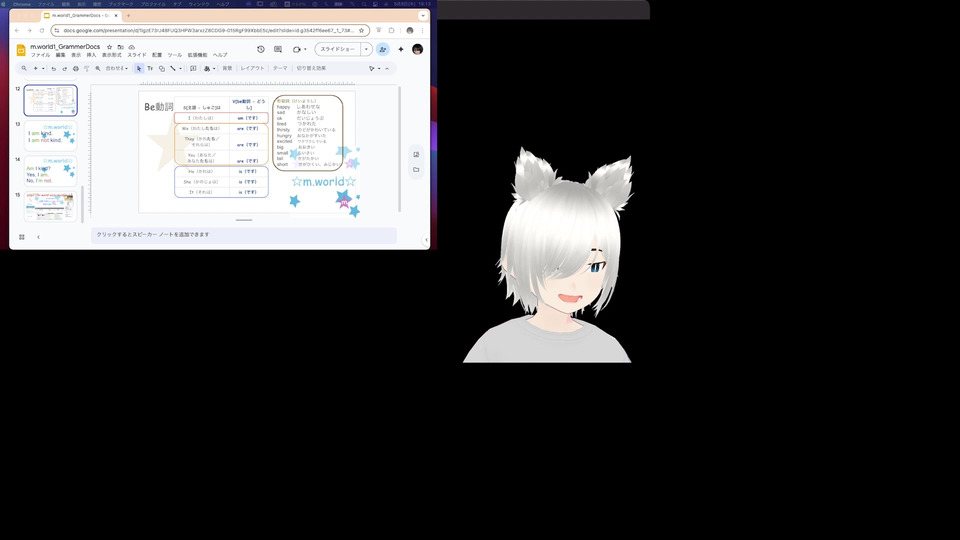
Task: Open the Google Slides home icon
Action: (x=21, y=50)
